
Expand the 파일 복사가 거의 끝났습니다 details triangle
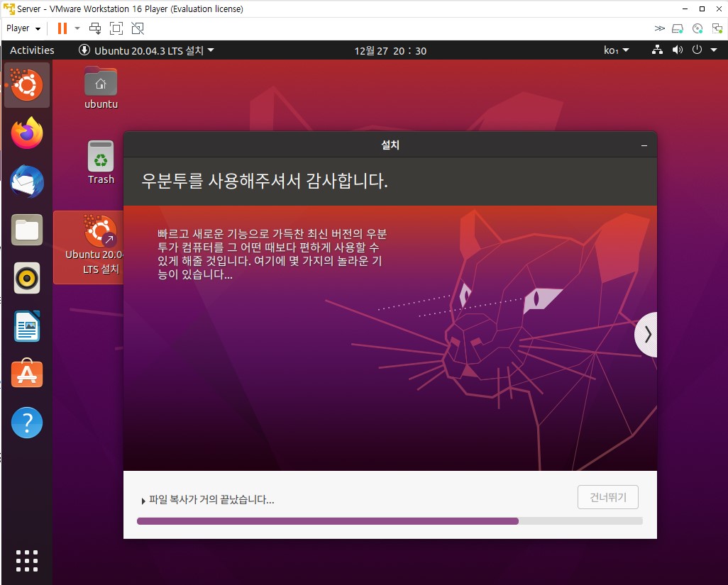[143, 501]
